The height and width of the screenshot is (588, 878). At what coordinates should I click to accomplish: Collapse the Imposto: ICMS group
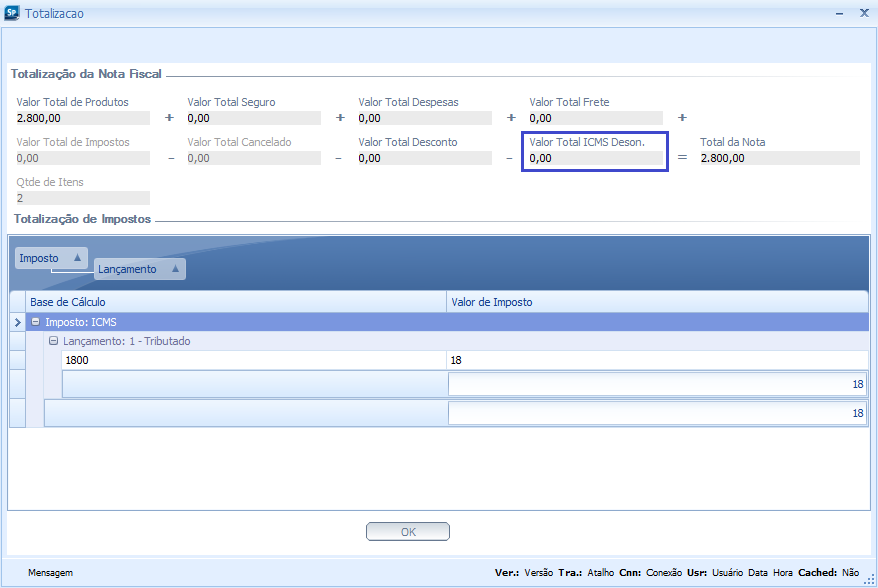(x=36, y=322)
